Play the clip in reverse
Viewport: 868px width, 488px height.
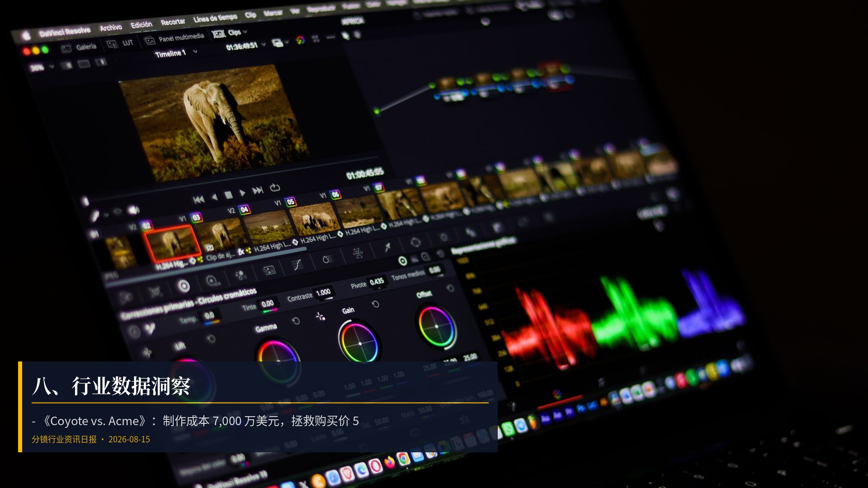[215, 197]
